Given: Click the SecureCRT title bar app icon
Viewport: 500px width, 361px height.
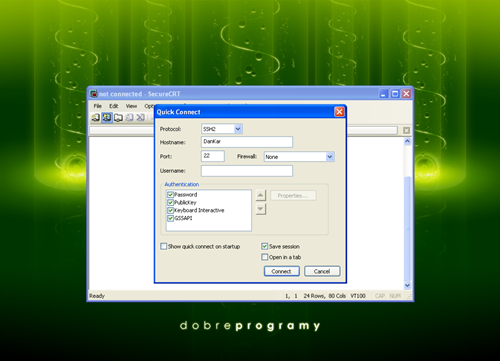Looking at the screenshot, I should [x=94, y=94].
